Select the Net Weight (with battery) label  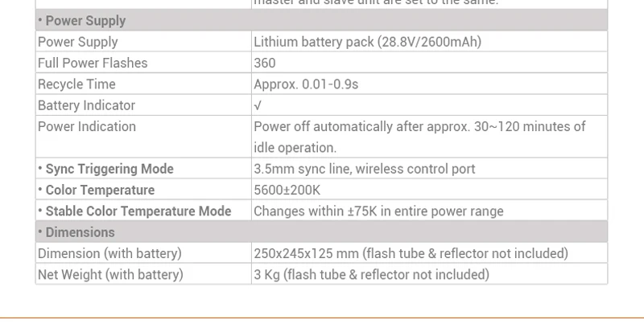tap(110, 274)
